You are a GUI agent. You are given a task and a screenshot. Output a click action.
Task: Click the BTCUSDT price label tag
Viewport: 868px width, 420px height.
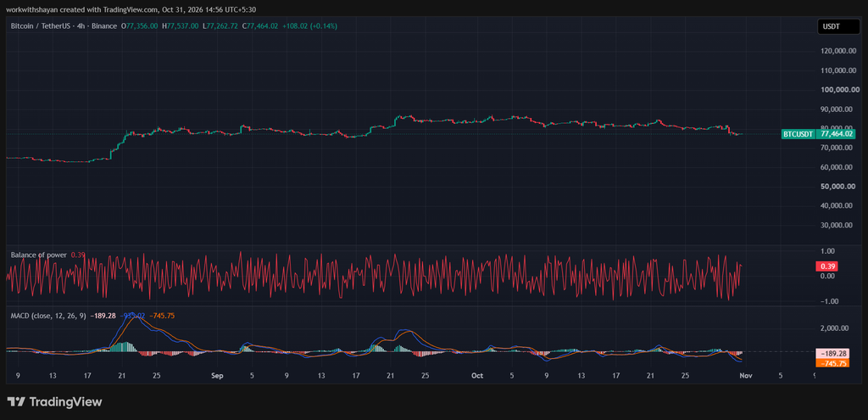click(x=798, y=134)
